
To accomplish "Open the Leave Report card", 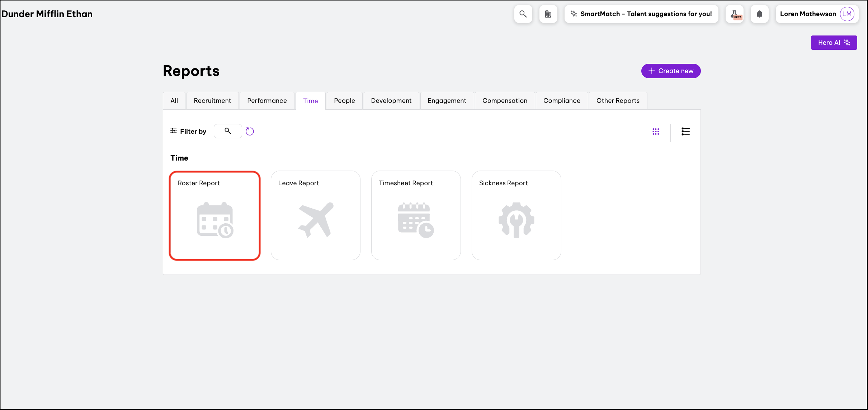I will (x=315, y=216).
